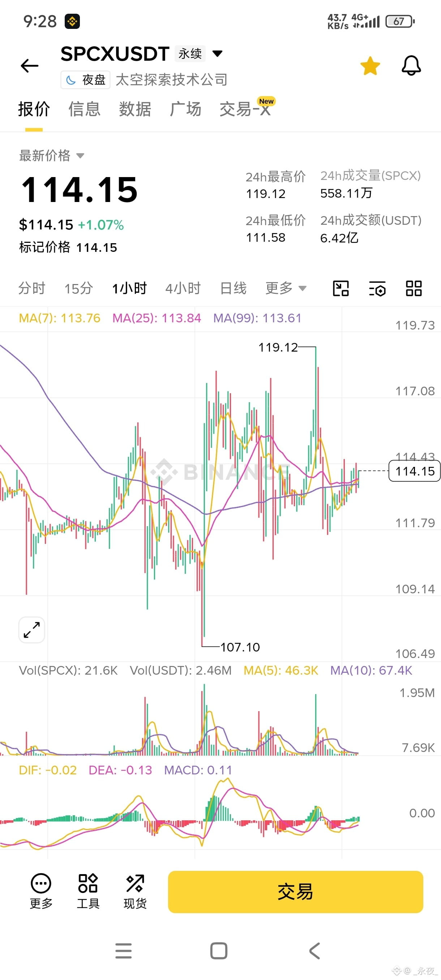Open the 广场 tab
Image resolution: width=441 pixels, height=980 pixels.
(185, 109)
